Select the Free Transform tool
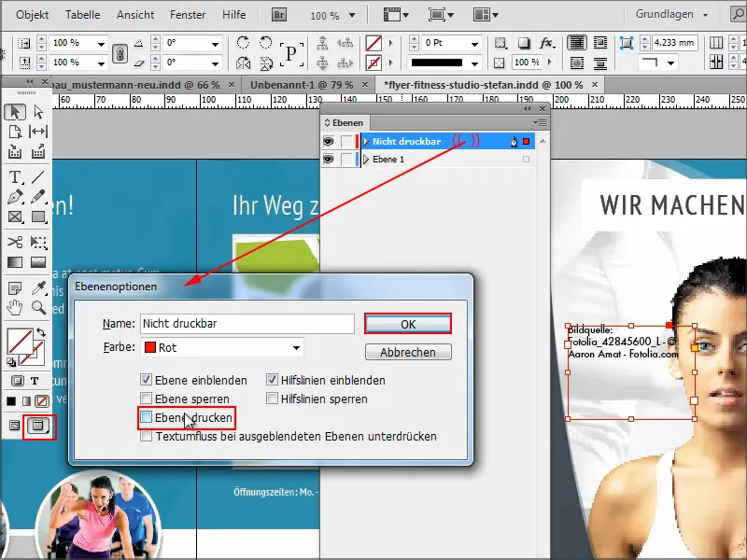 38,242
